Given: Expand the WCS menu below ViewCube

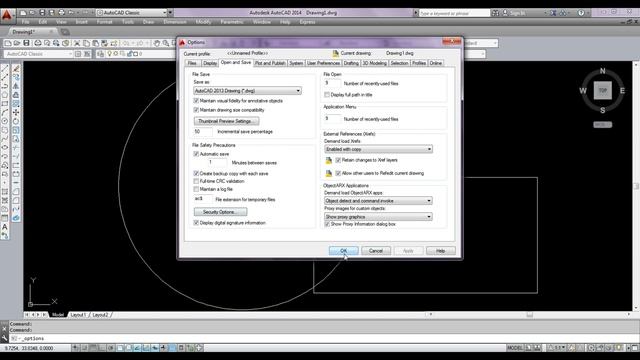Looking at the screenshot, I should [602, 124].
